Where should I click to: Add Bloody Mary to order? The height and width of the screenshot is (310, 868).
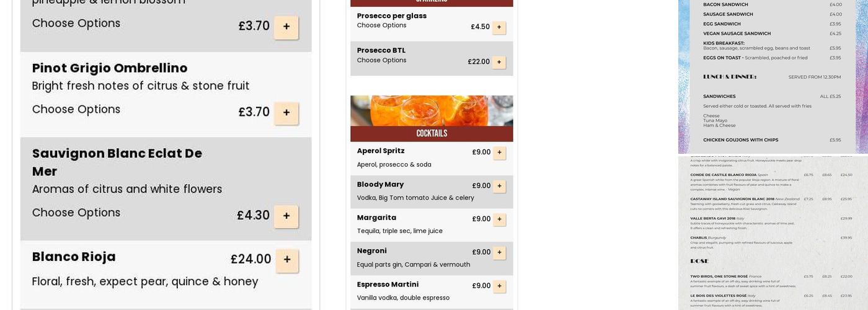click(499, 186)
